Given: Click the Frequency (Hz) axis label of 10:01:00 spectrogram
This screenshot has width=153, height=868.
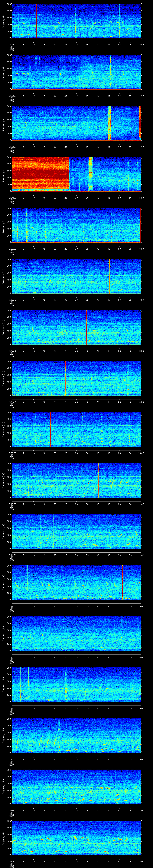Looking at the screenshot, I should coord(3,21).
